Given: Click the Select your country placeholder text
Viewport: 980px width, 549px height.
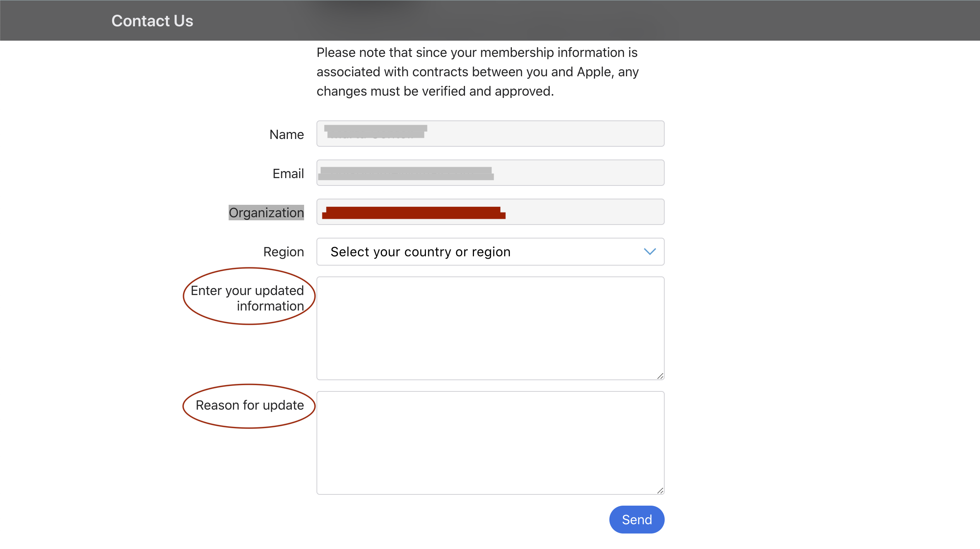Looking at the screenshot, I should pyautogui.click(x=420, y=252).
